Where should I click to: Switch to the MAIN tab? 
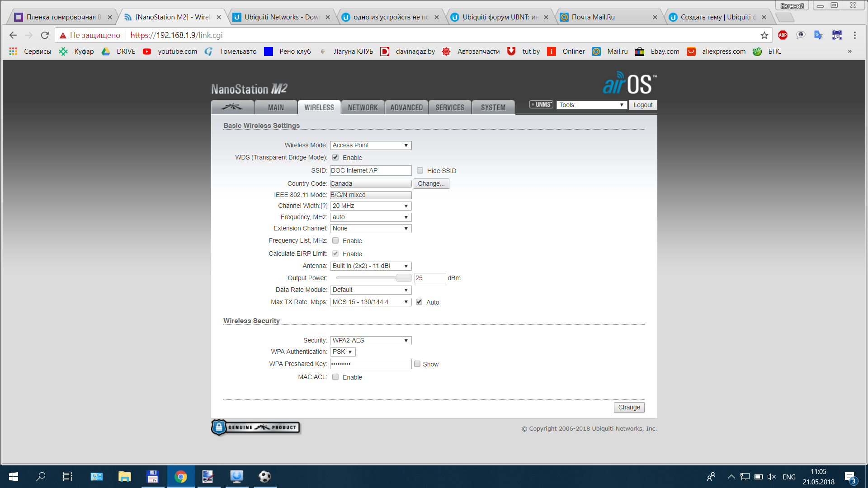[x=276, y=107]
